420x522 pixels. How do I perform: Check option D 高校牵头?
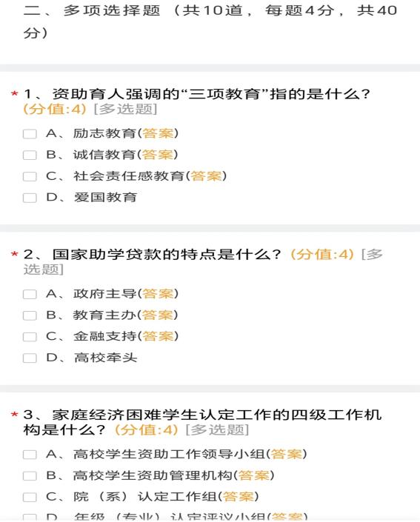(30, 358)
